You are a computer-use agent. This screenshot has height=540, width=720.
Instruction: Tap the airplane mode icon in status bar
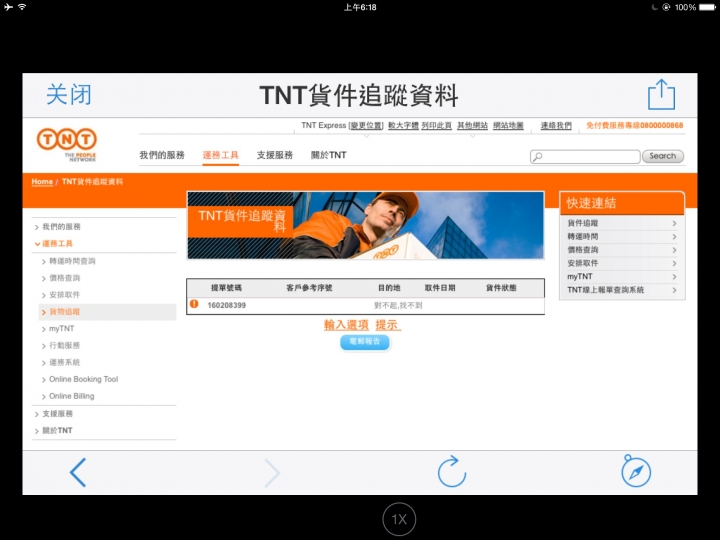(8, 7)
